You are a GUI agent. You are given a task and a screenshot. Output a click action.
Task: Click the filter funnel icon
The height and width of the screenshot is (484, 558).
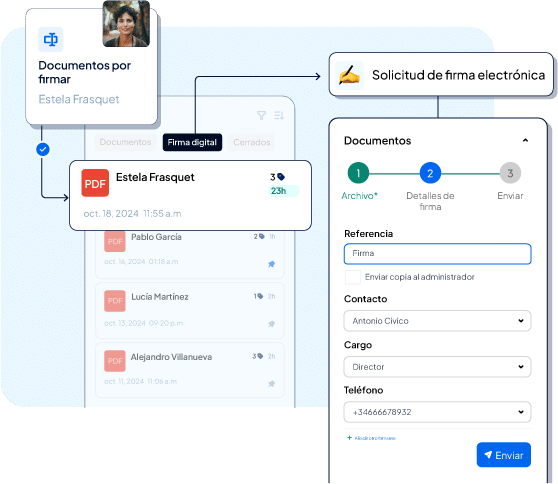[x=262, y=115]
